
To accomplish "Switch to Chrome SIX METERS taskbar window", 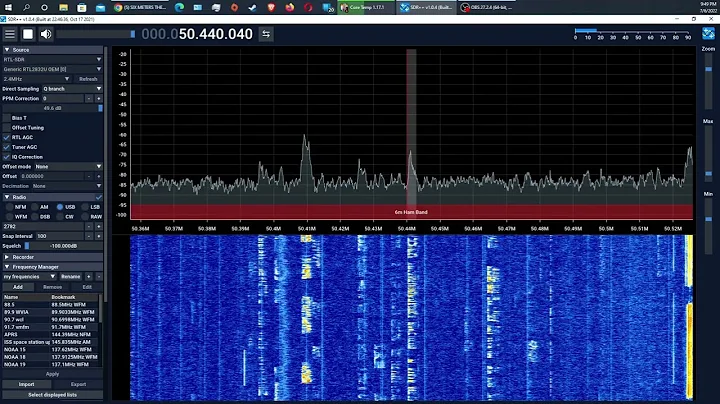I will click(x=140, y=7).
